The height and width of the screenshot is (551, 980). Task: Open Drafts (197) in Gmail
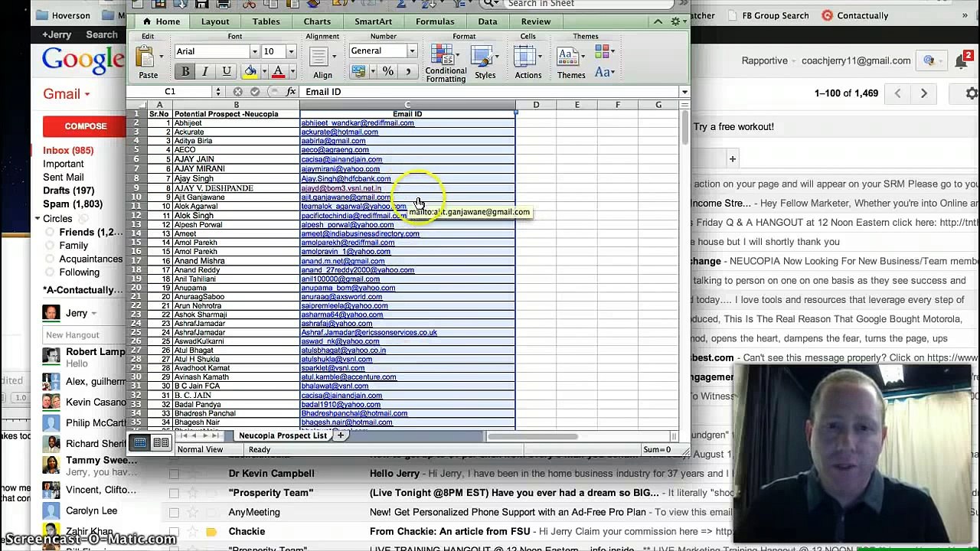69,190
